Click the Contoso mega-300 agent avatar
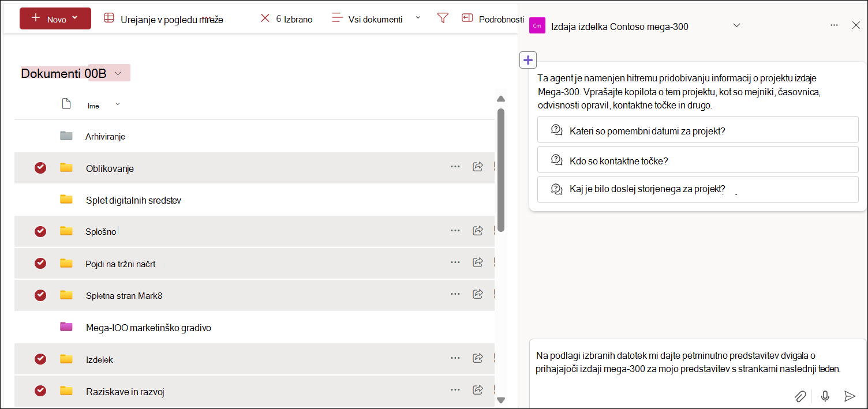This screenshot has height=409, width=868. 537,26
